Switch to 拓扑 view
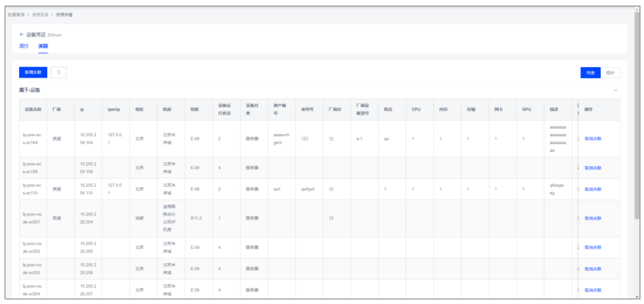This screenshot has width=644, height=304. [x=610, y=73]
